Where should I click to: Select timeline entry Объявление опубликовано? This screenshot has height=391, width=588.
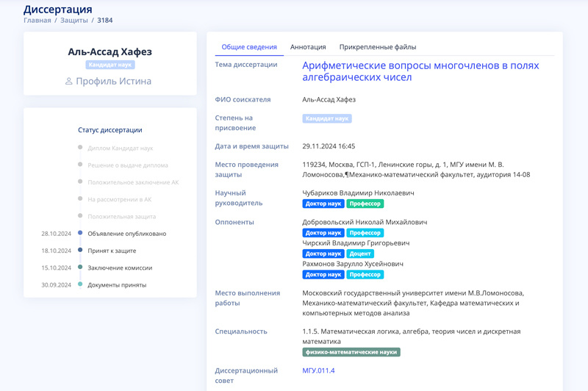pyautogui.click(x=126, y=234)
